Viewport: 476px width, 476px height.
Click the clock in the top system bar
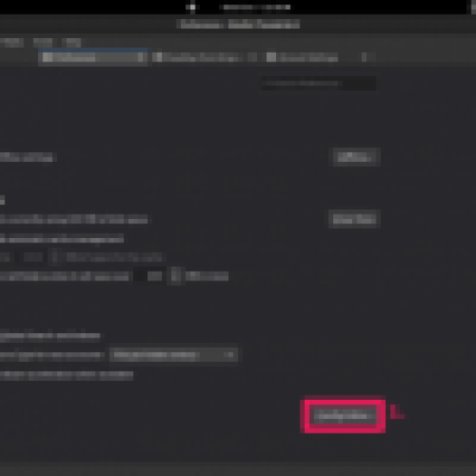256,7
